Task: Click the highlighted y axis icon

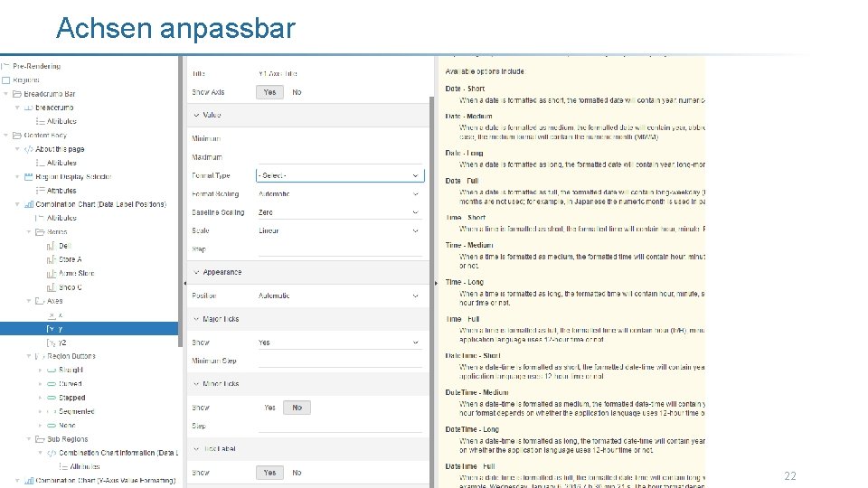Action: pyautogui.click(x=51, y=329)
